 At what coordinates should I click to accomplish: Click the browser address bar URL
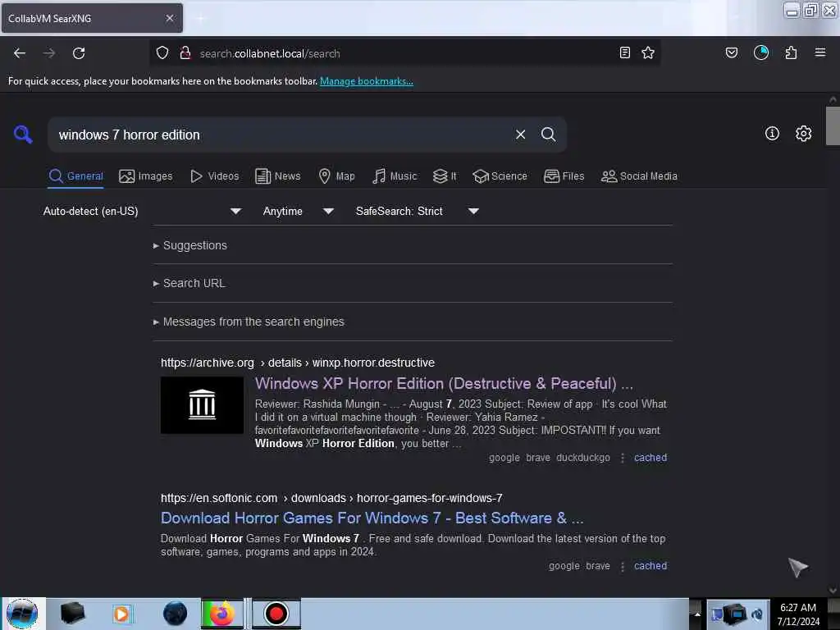269,53
